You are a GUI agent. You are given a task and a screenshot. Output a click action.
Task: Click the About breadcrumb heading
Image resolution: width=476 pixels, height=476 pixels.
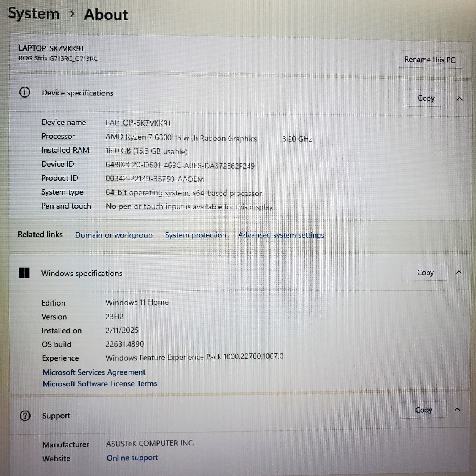pyautogui.click(x=106, y=15)
